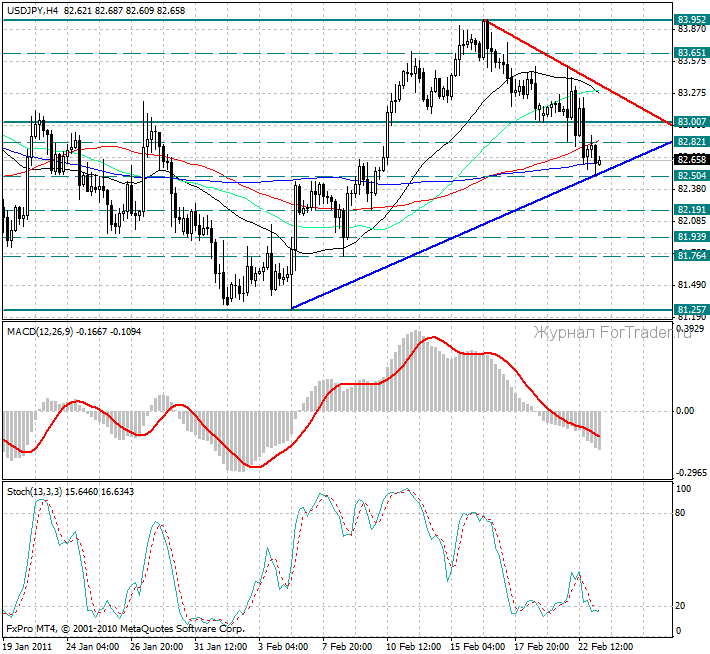Click the 81.257 bottom level label
This screenshot has height=654, width=710.
(691, 309)
